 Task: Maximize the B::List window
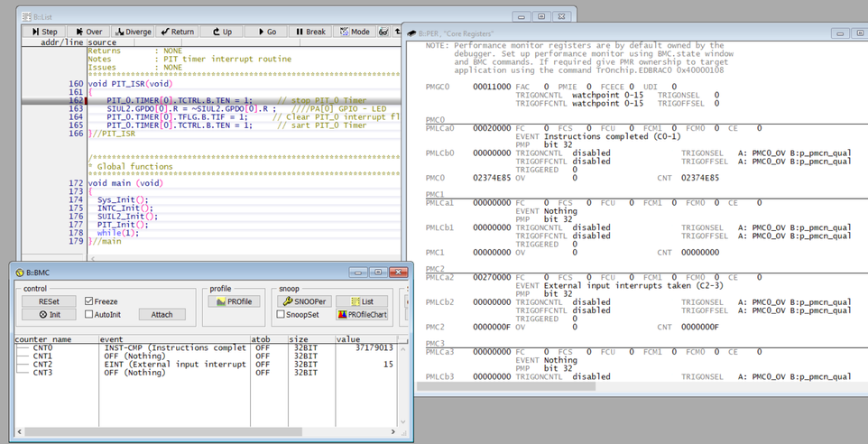coord(542,16)
